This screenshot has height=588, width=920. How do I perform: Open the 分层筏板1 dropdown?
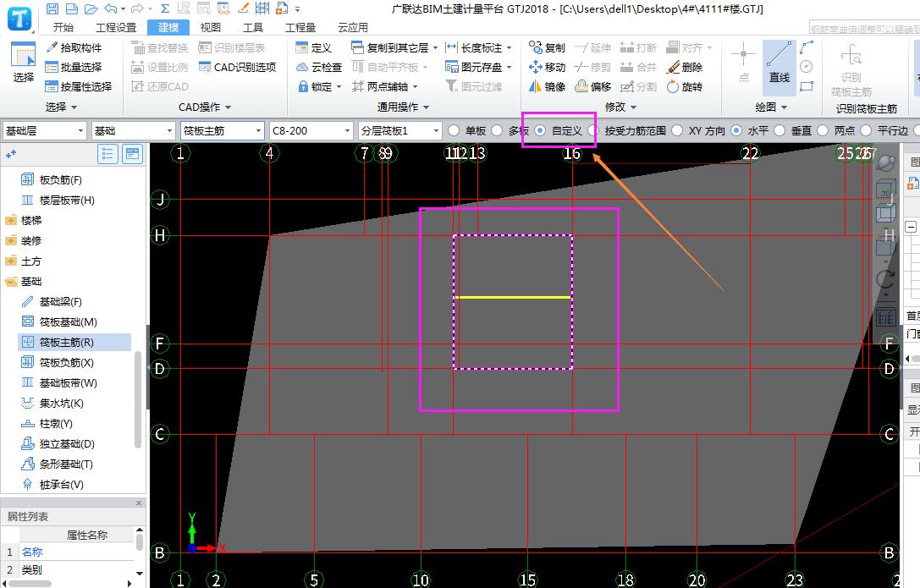399,130
